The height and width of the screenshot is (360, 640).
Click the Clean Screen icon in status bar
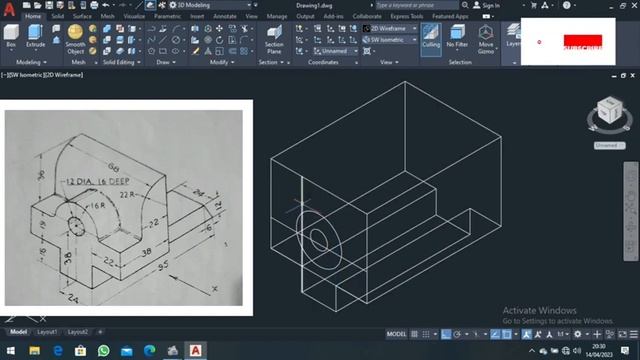[622, 334]
